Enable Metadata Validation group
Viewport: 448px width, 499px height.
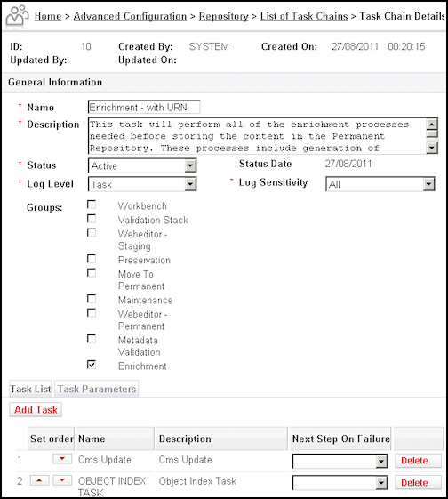tap(92, 339)
